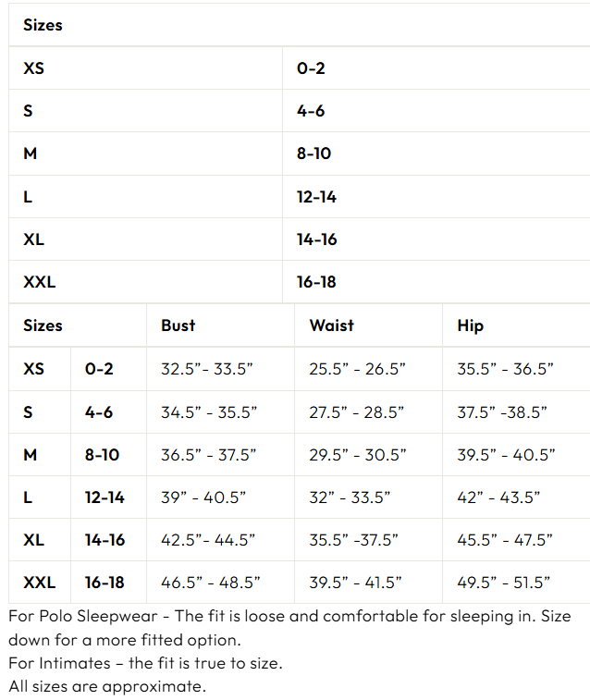Click the Bust column header

pos(178,325)
